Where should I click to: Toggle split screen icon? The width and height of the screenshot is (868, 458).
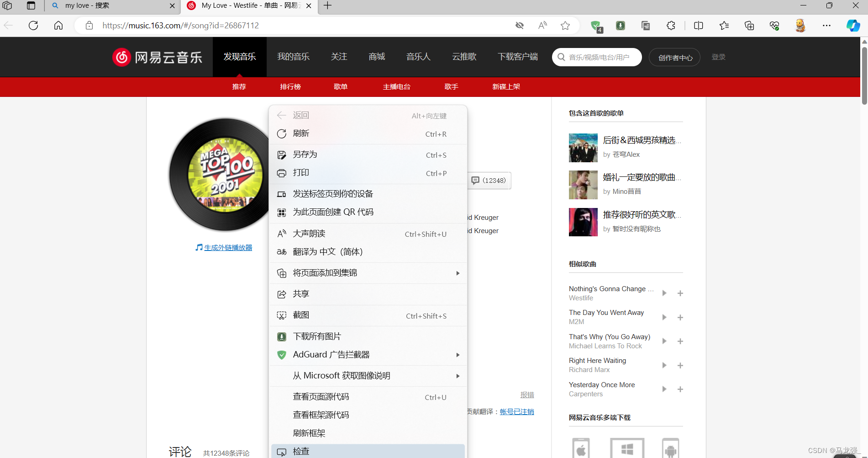pyautogui.click(x=699, y=25)
